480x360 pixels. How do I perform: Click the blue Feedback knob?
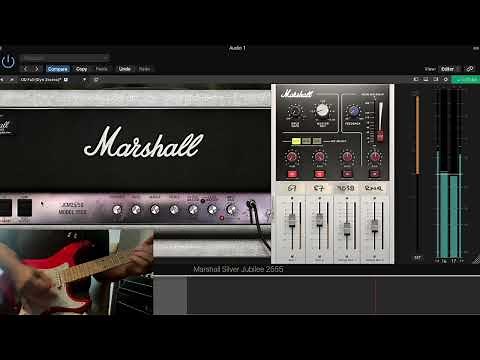353,111
